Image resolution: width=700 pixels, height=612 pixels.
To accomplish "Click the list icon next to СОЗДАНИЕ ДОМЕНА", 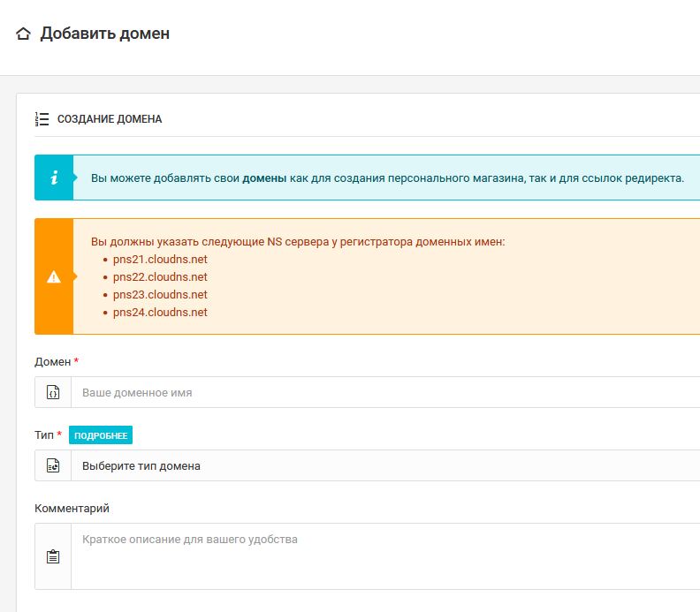I will [x=42, y=118].
